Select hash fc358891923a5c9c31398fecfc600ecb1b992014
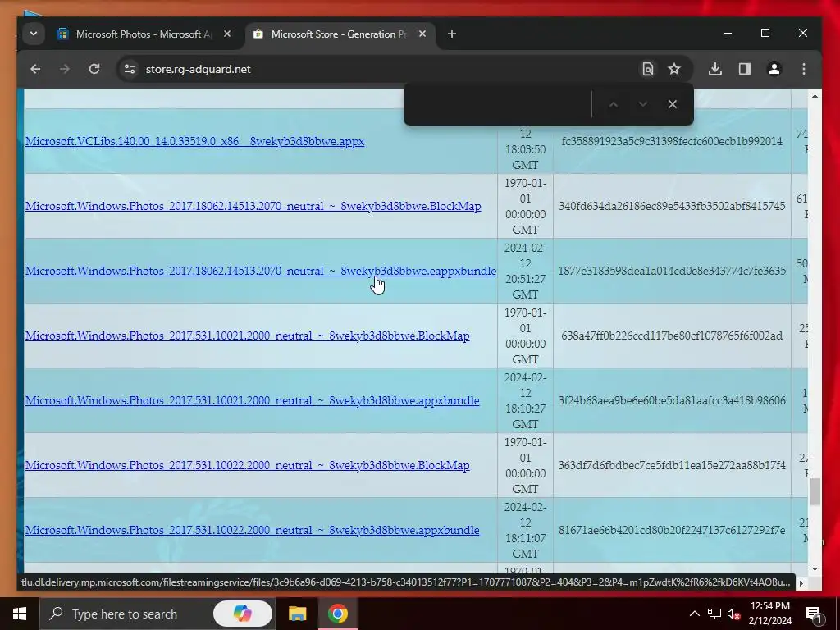Image resolution: width=840 pixels, height=630 pixels. point(672,141)
